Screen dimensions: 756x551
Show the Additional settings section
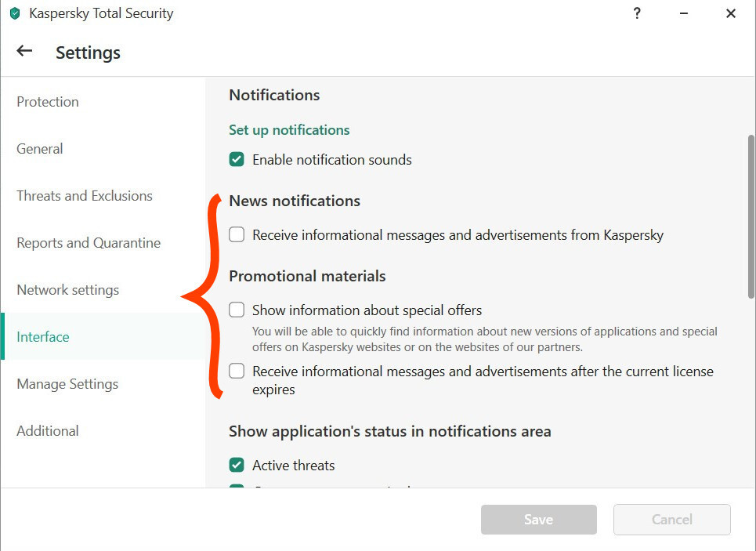click(48, 431)
